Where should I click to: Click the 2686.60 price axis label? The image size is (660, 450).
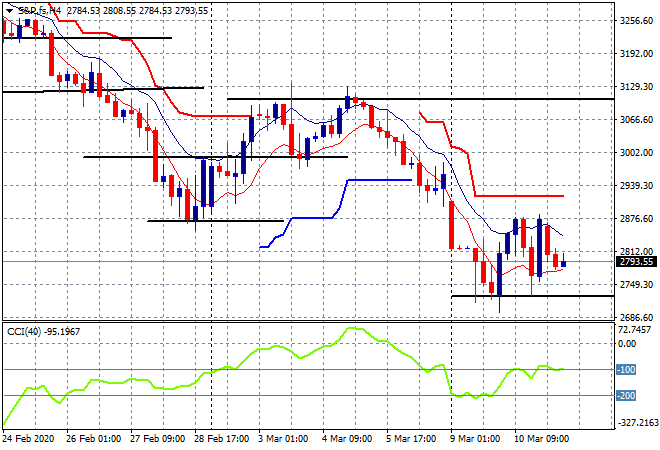tap(636, 317)
